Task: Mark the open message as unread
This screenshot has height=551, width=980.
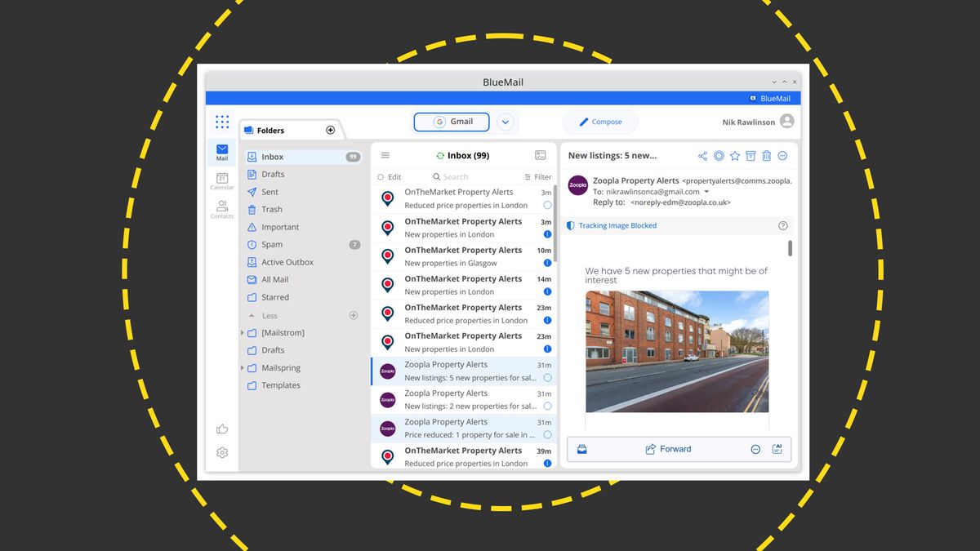Action: pos(719,154)
